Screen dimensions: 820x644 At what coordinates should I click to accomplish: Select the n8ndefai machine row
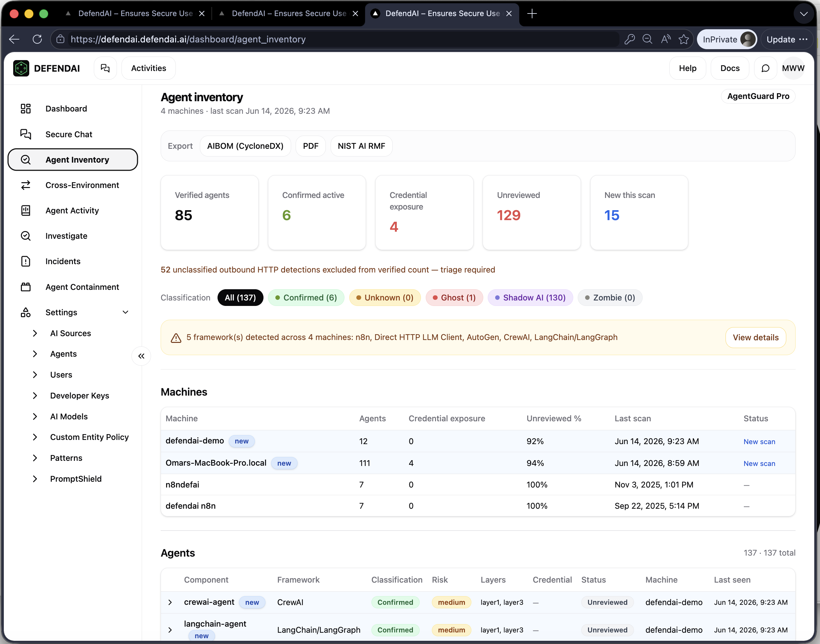tap(478, 485)
